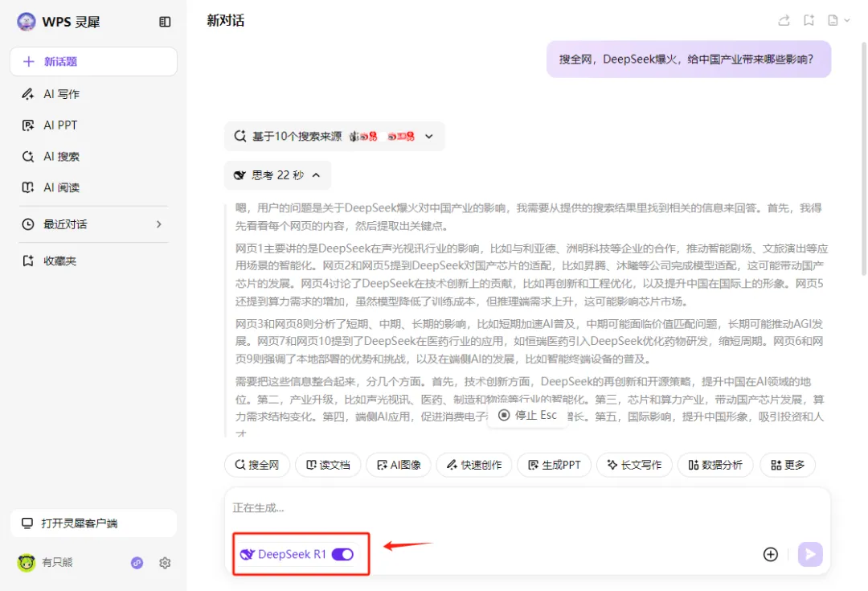Open user avatar 有只熊 profile

[x=26, y=562]
